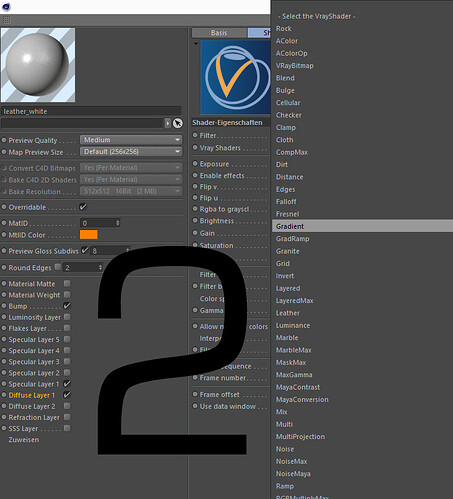This screenshot has width=453, height=499.
Task: Pick the Noise shader
Action: pos(285,449)
